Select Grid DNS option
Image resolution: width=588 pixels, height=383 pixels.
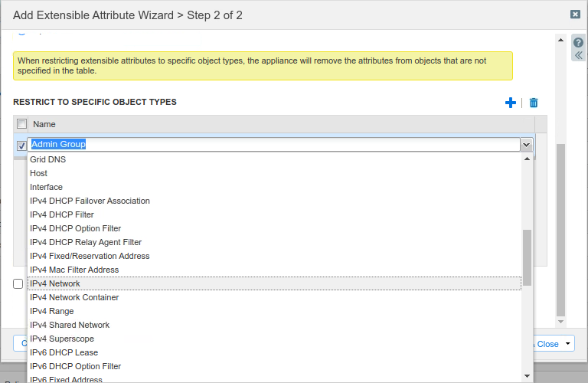[47, 159]
